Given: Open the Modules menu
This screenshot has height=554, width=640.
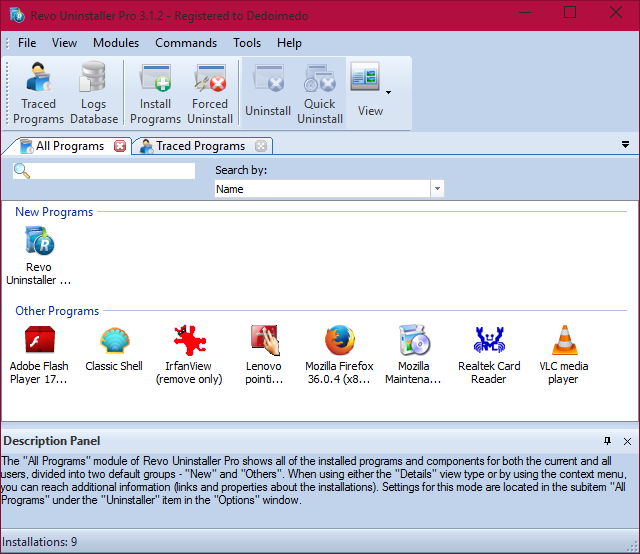Looking at the screenshot, I should (116, 43).
